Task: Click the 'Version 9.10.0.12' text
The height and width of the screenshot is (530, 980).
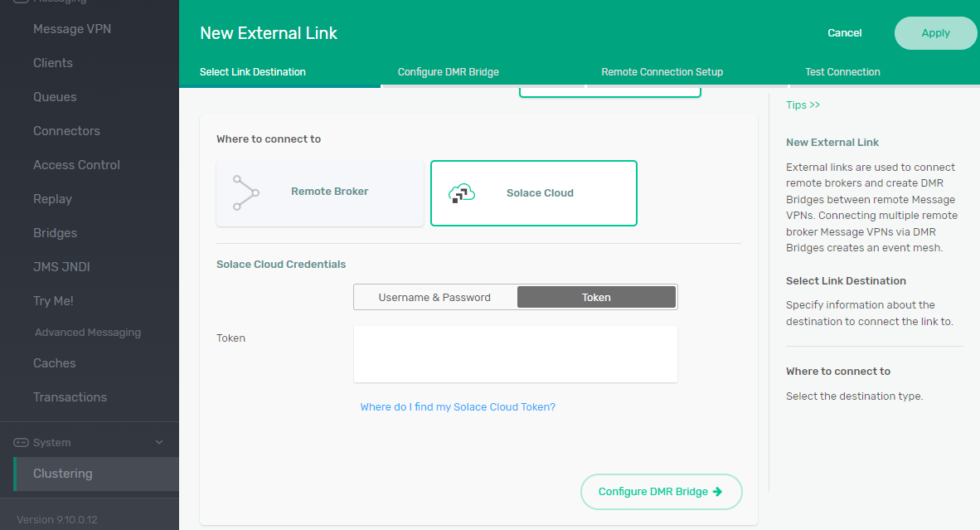Action: tap(57, 520)
